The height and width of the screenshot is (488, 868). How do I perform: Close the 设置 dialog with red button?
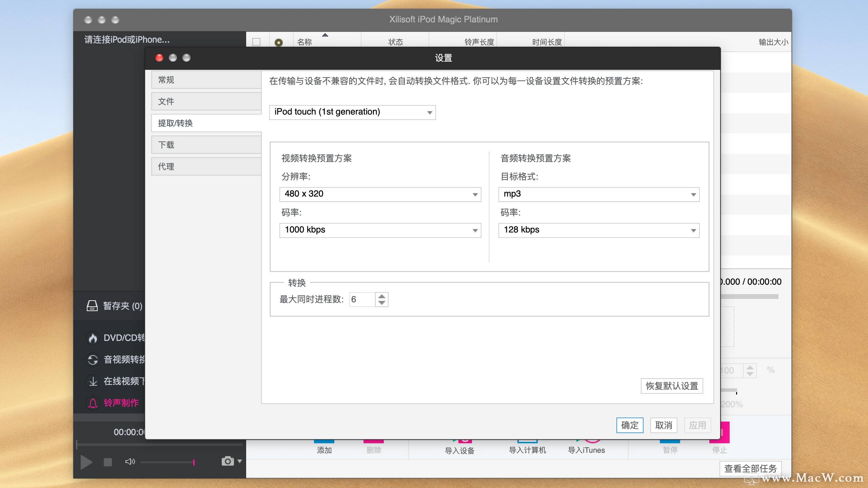(159, 58)
